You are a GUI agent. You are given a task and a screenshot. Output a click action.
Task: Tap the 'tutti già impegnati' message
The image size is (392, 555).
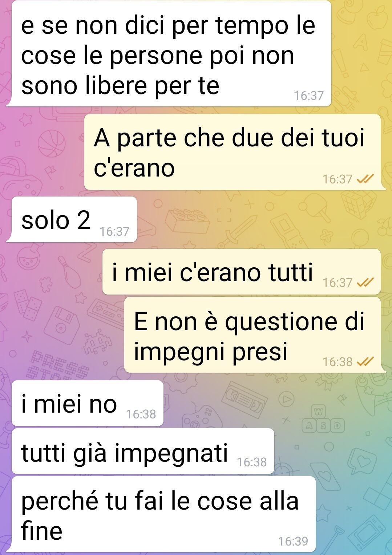pos(143,451)
